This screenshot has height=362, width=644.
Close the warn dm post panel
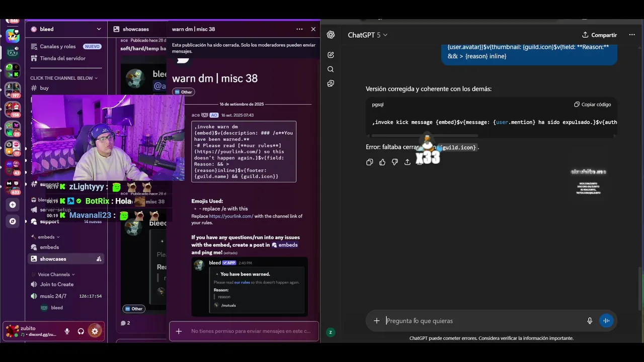pos(313,29)
